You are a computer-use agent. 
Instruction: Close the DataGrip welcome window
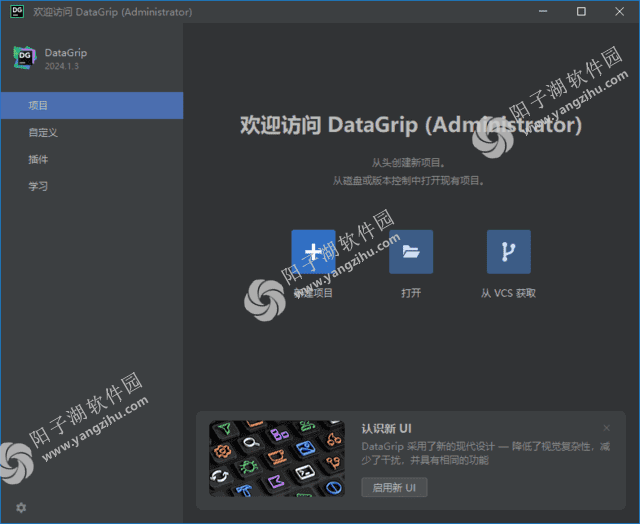tap(620, 11)
